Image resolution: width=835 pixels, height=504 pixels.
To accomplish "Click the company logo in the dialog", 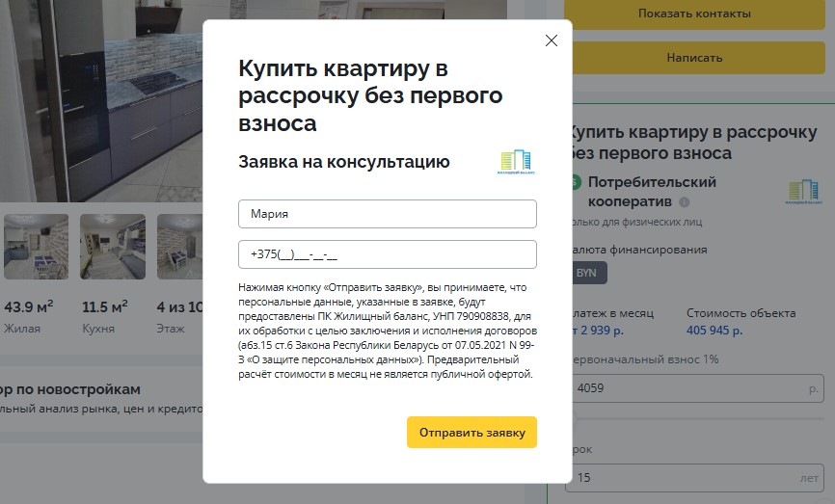I will pyautogui.click(x=515, y=162).
